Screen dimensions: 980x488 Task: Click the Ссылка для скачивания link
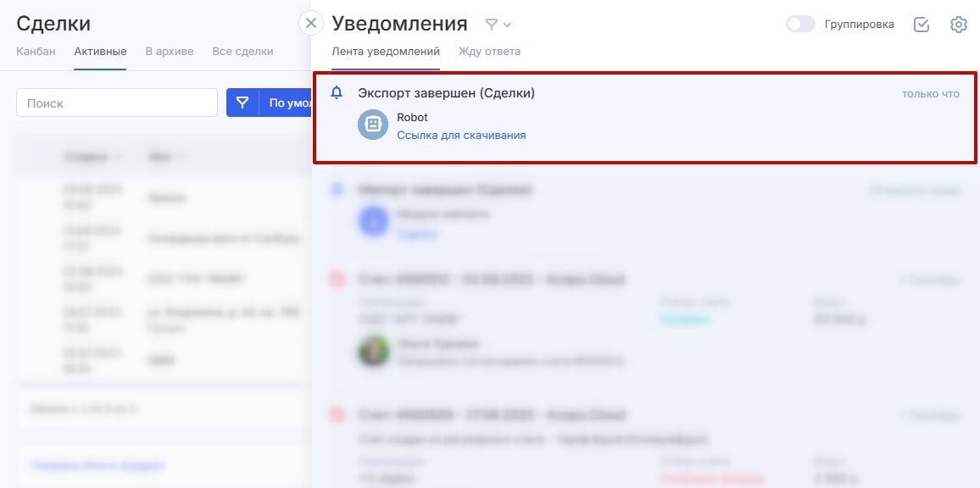point(461,135)
